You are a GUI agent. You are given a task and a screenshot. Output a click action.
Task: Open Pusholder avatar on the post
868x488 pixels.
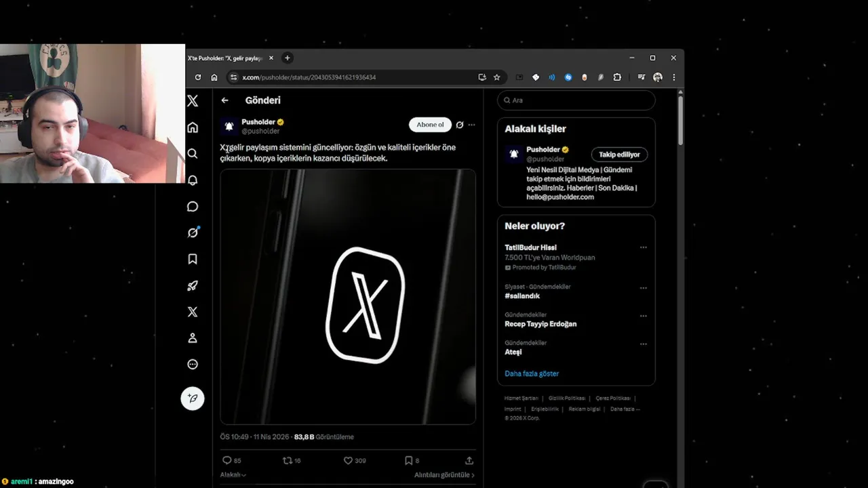pos(229,126)
